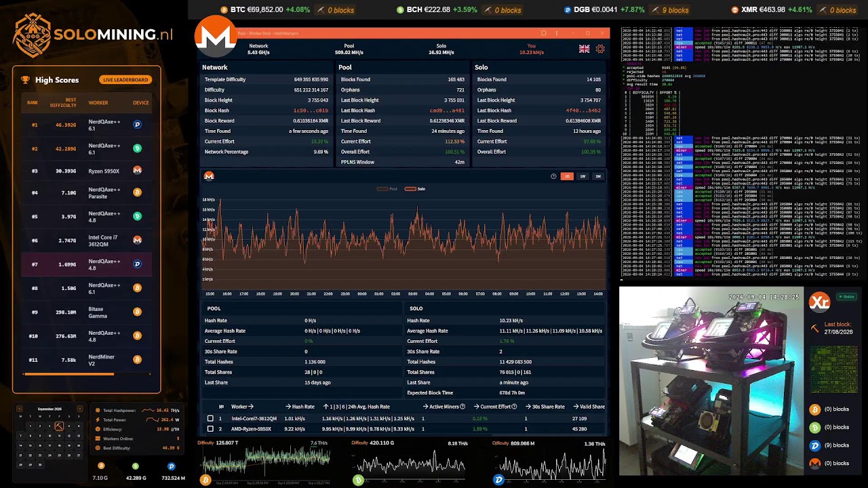Sort workers by Hash Rate column

point(300,407)
